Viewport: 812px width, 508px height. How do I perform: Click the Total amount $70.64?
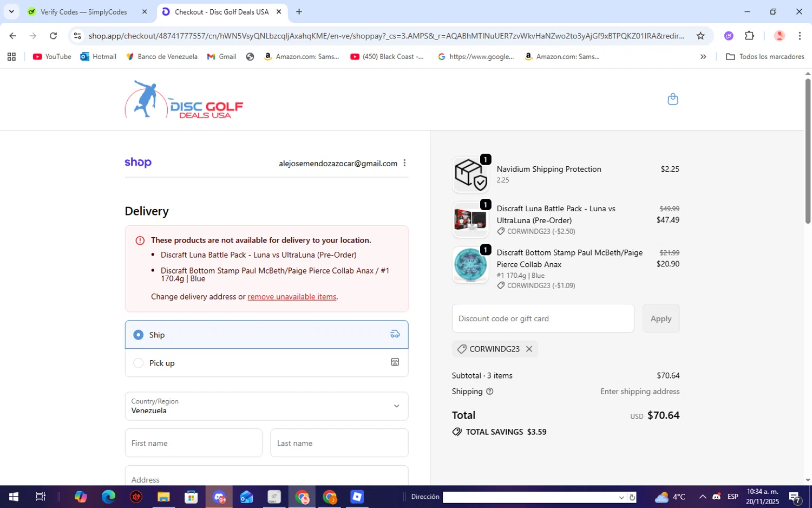[x=663, y=415]
